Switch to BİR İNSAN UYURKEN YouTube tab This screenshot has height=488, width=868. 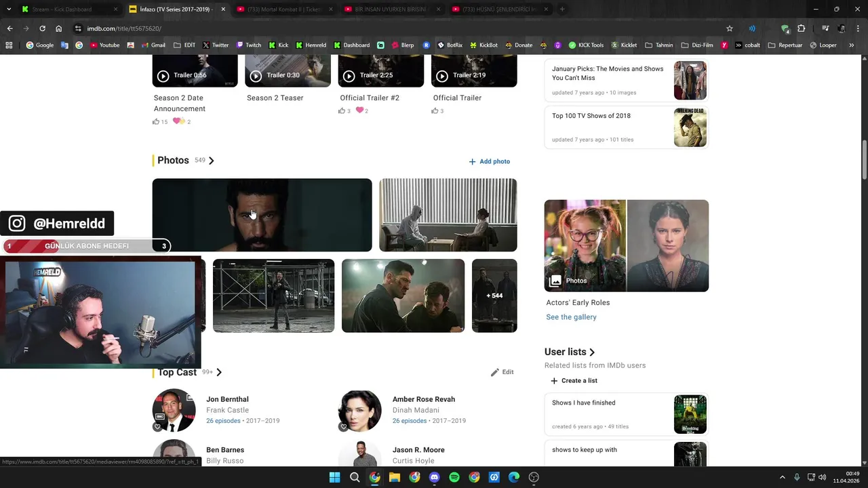click(x=391, y=9)
